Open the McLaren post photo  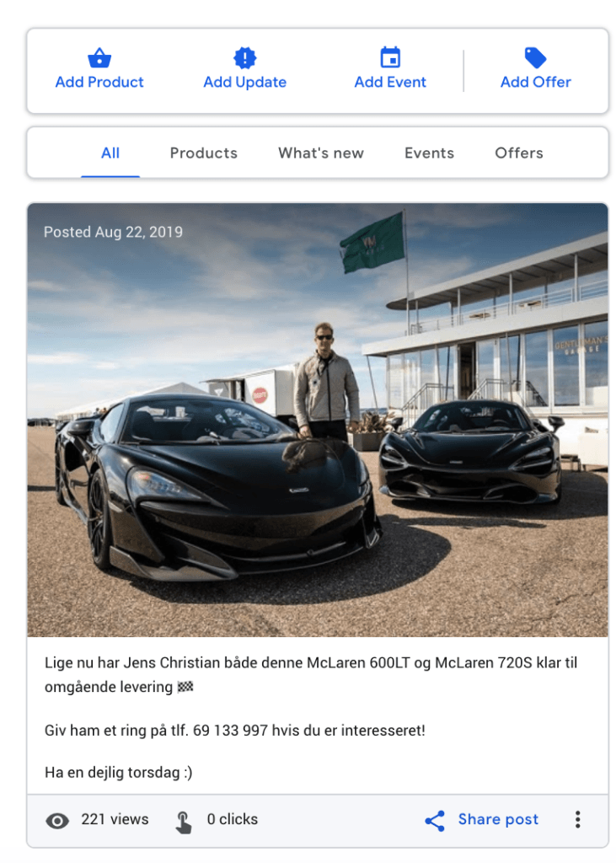318,420
